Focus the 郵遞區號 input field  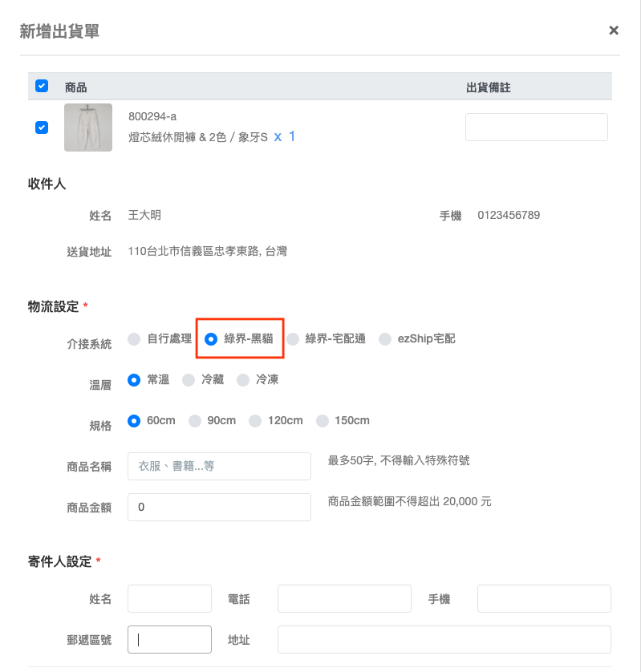(x=169, y=639)
